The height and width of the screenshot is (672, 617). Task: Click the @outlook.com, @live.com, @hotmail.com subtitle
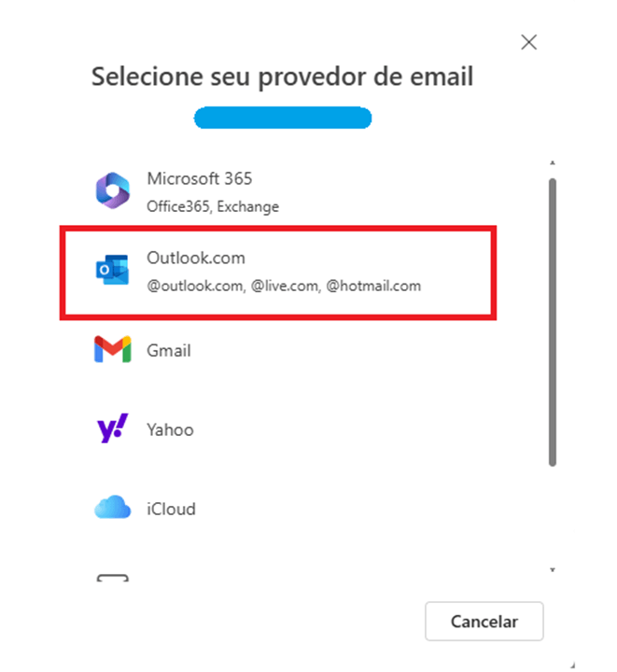[x=284, y=286]
